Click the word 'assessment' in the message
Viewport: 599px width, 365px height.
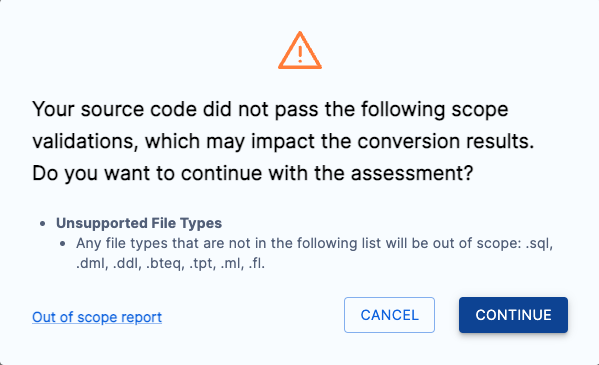(408, 174)
